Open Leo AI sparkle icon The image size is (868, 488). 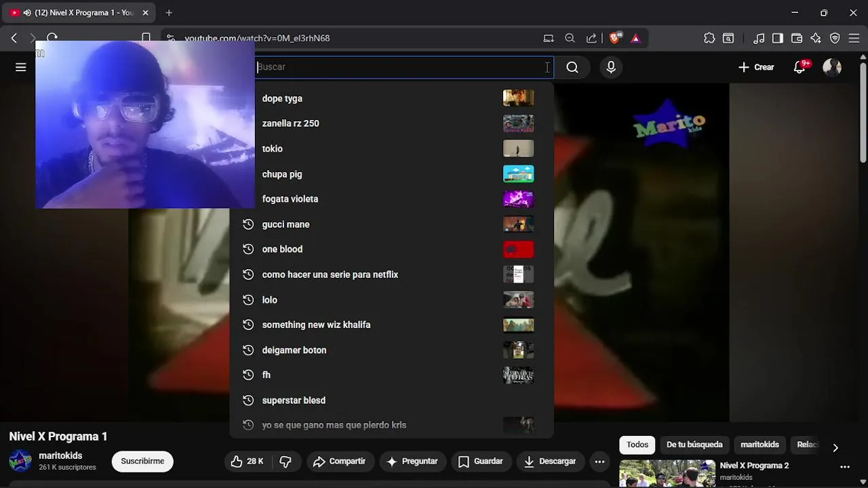click(x=816, y=38)
